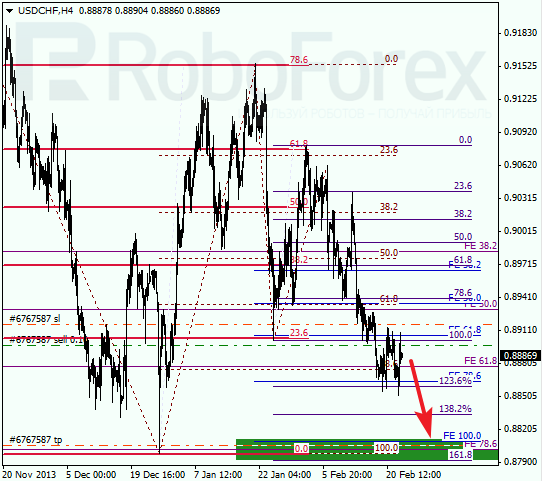The image size is (542, 481).
Task: Select the red 78.6 retracement label
Action: point(299,60)
